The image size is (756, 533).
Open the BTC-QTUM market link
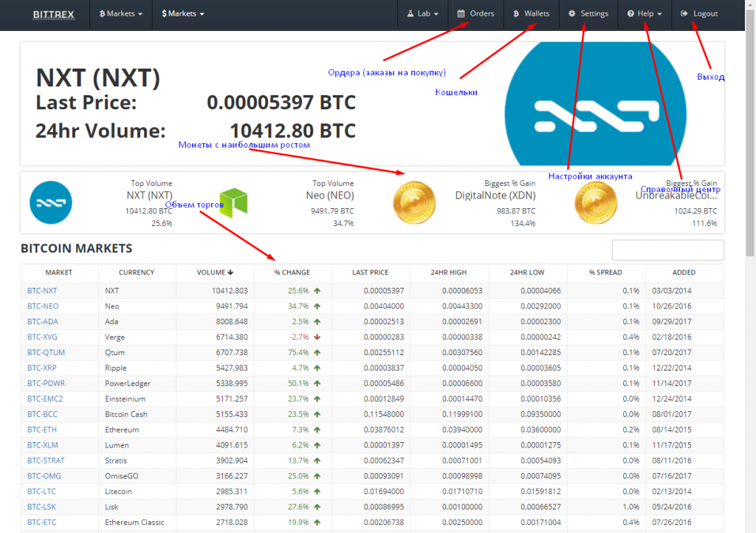click(x=46, y=352)
